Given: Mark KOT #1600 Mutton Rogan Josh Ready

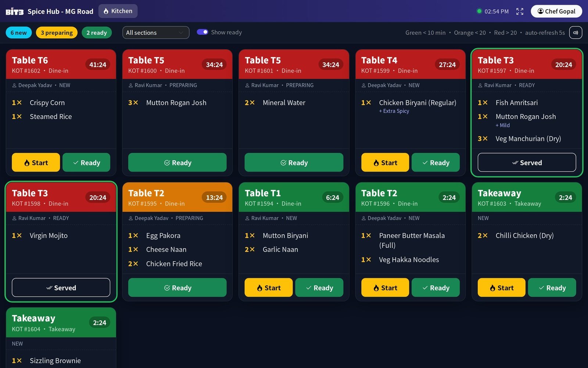Looking at the screenshot, I should click(178, 162).
